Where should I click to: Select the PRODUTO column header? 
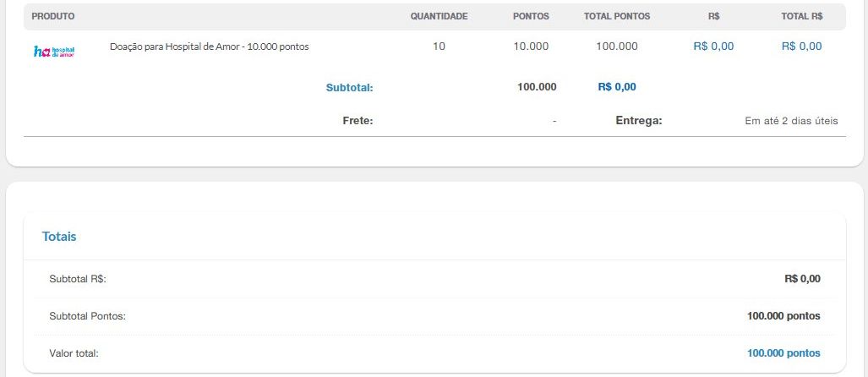(53, 17)
